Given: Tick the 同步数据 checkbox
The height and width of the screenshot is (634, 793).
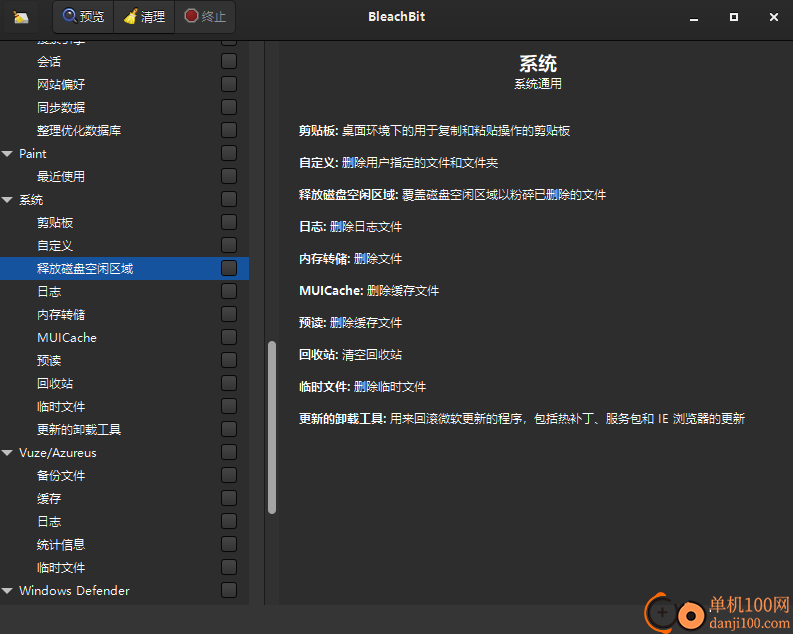Looking at the screenshot, I should coord(229,107).
